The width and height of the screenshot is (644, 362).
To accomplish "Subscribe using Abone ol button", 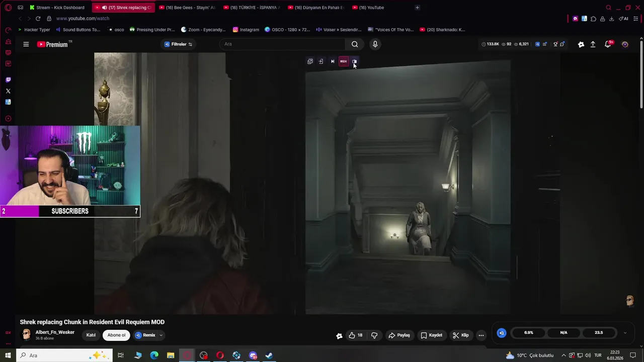I will (116, 335).
